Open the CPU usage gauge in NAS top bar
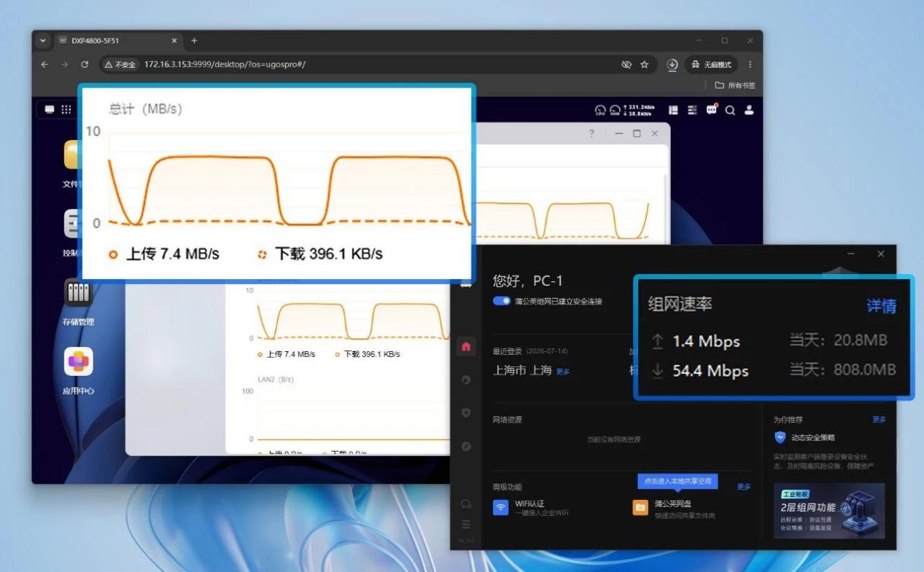Viewport: 924px width, 572px height. coord(600,111)
